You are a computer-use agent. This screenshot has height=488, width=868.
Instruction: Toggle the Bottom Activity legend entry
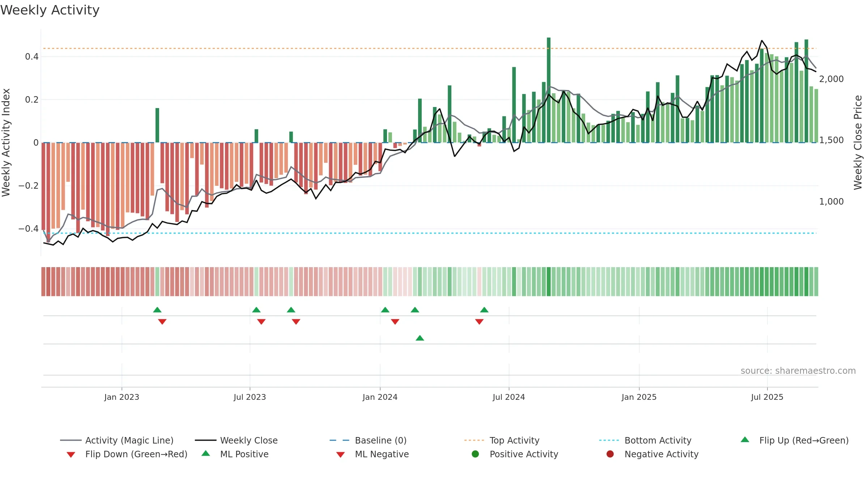point(645,440)
